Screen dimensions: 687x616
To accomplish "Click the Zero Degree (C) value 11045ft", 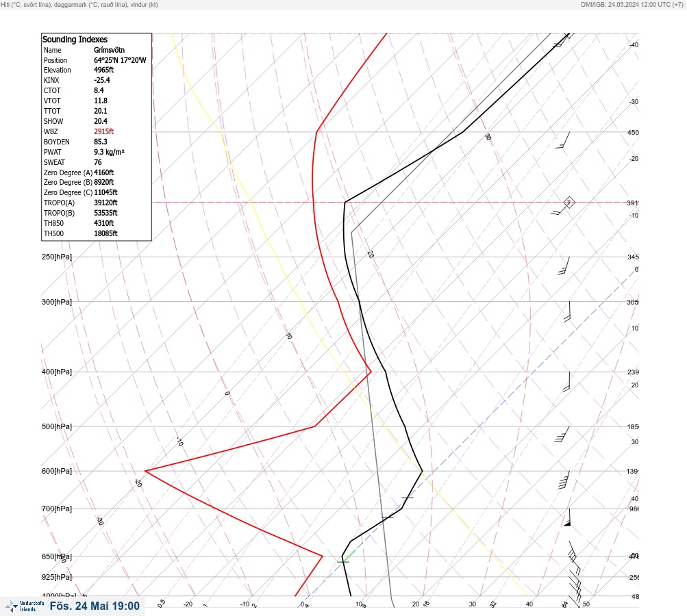I will pos(105,192).
